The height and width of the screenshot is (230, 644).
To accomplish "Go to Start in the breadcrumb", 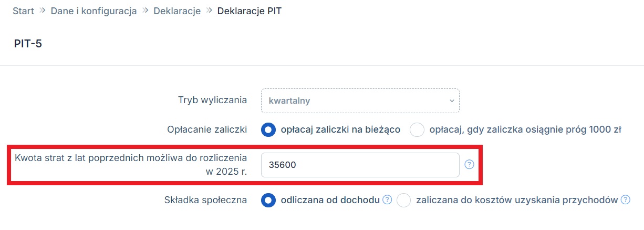I will click(23, 11).
